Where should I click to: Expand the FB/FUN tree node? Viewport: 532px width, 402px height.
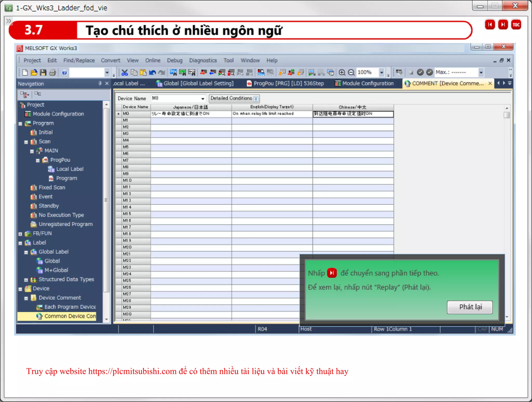[x=21, y=234]
